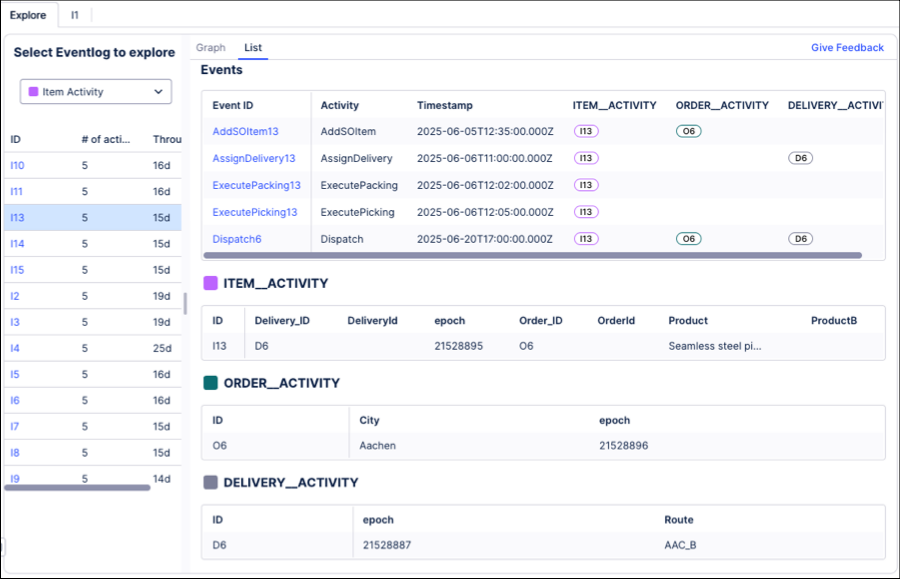The width and height of the screenshot is (900, 579).
Task: Select the Explore tab
Action: (28, 15)
